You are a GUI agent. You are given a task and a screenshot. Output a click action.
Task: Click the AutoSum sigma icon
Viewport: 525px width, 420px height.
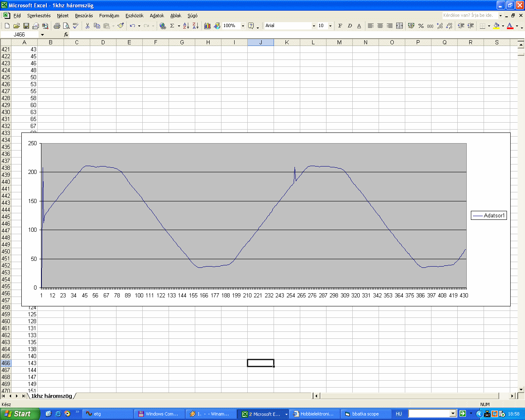[172, 26]
